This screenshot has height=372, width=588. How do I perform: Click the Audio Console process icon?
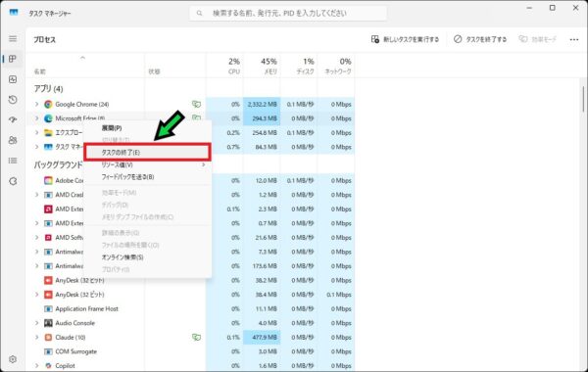point(48,323)
